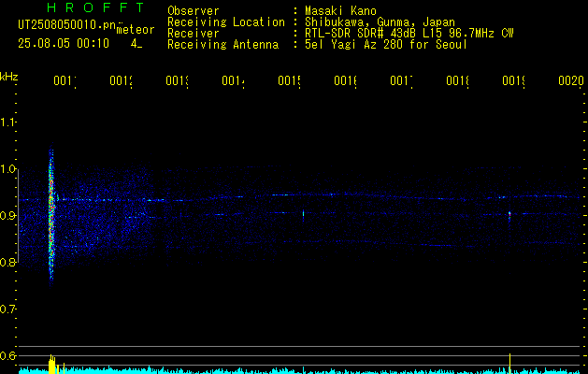Click the 0.8 frequency axis label
The image size is (588, 374).
point(7,262)
